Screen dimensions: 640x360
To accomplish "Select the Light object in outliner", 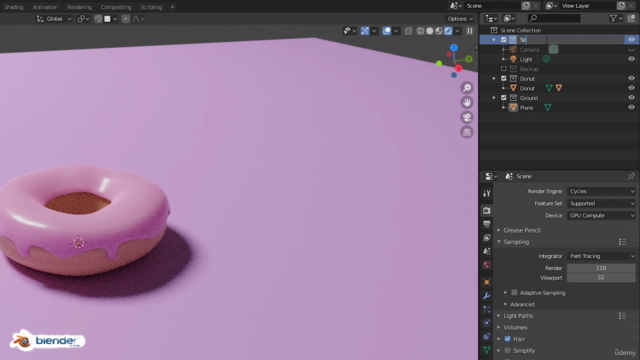I will [526, 59].
